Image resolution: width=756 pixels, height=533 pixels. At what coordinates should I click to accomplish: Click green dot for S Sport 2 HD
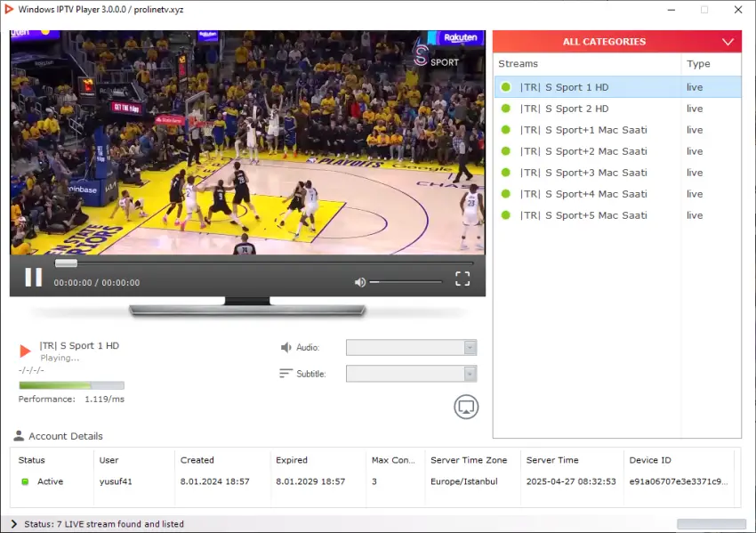coord(506,109)
